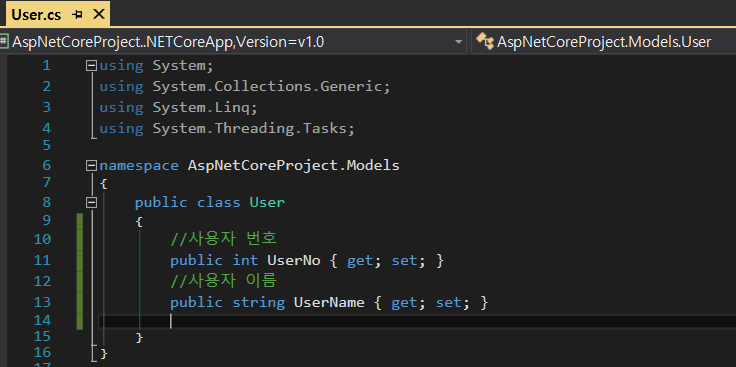The image size is (736, 367).
Task: Click the comment '//사용자 이름'
Action: click(x=224, y=281)
